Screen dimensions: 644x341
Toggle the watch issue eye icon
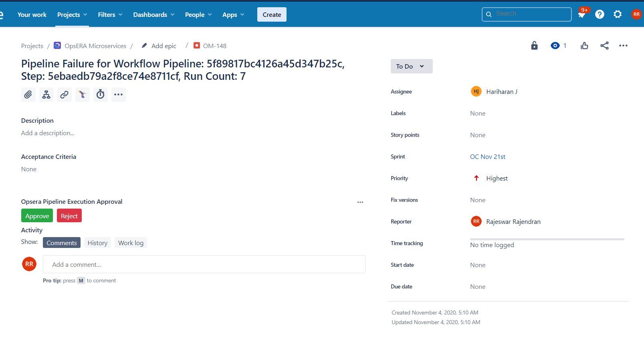555,45
